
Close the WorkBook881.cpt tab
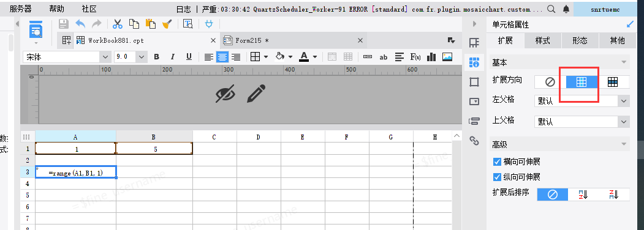pos(213,40)
